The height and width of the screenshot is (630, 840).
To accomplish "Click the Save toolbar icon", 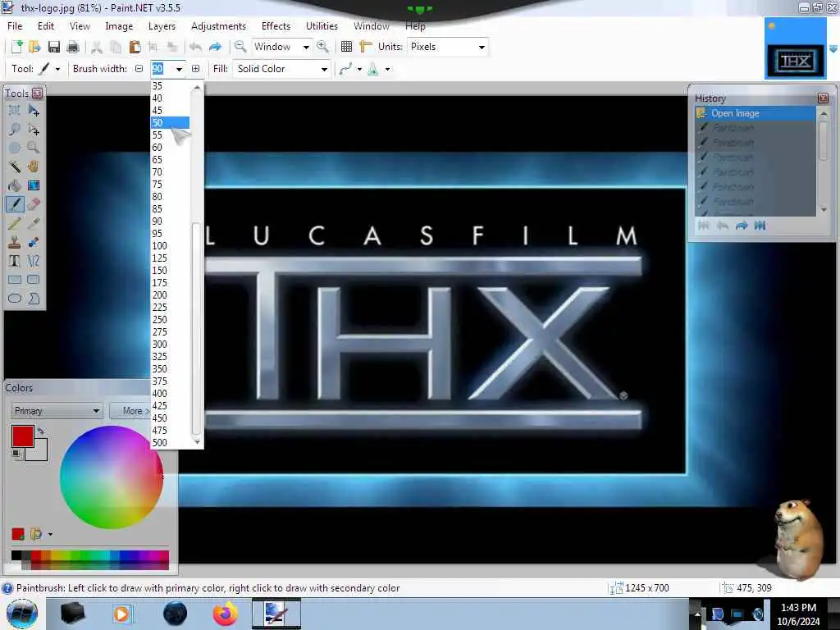I will (54, 47).
